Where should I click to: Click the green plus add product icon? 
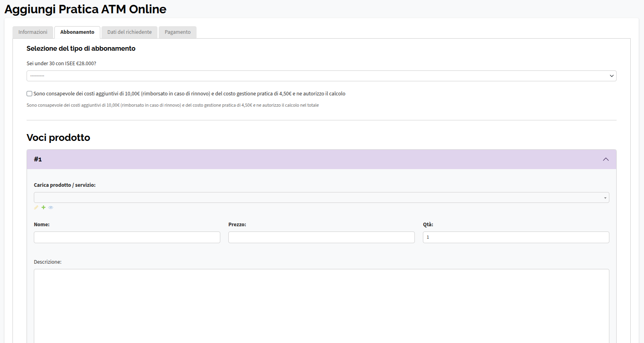[43, 207]
